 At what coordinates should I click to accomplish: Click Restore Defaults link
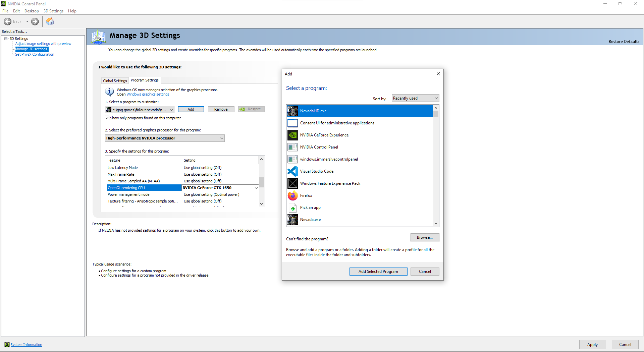[624, 42]
